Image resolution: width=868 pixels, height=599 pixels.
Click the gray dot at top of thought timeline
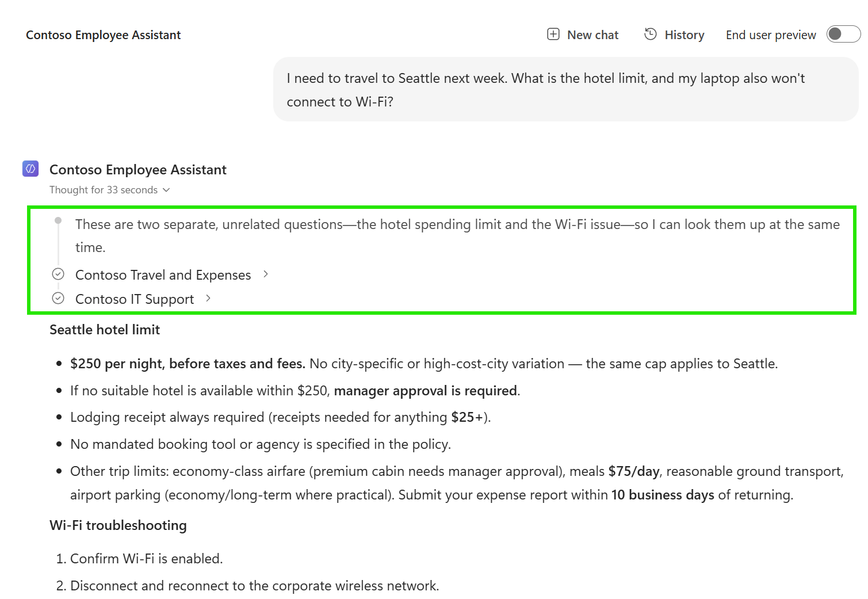coord(58,220)
